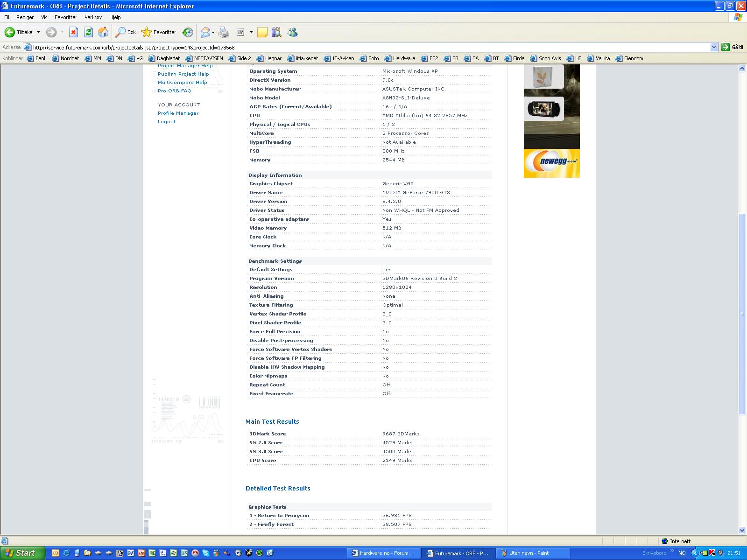Open the Favoritter star panel
This screenshot has width=747, height=560.
click(159, 32)
